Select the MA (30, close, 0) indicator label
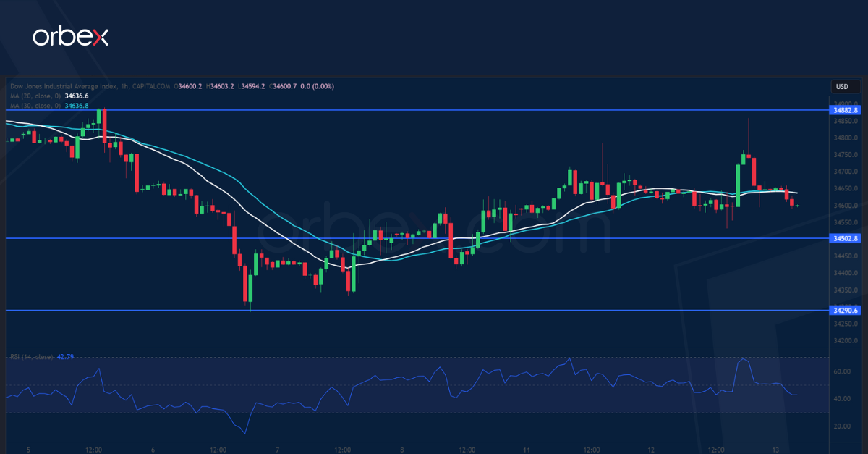Screen dimensions: 868x454 tap(34, 105)
